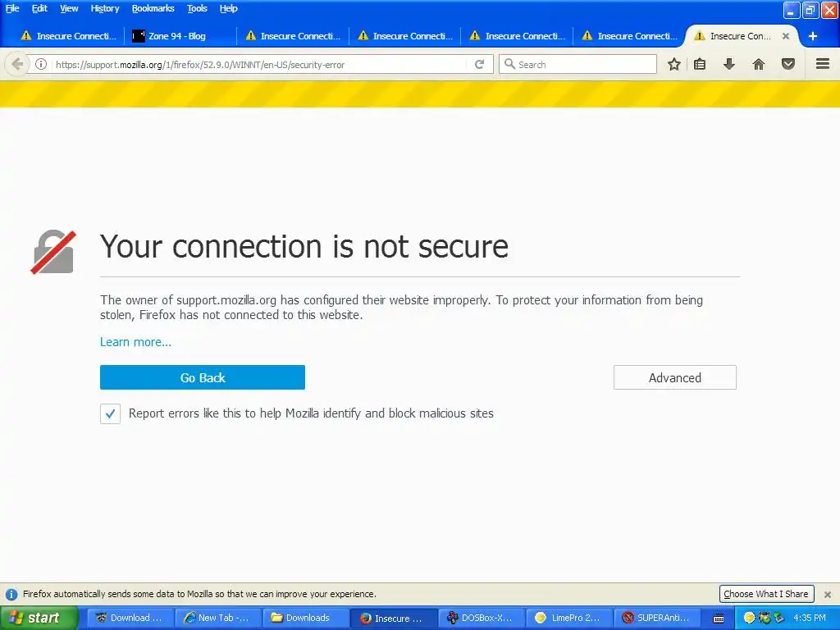The width and height of the screenshot is (840, 630).
Task: Click the info icon in the notification bar
Action: pyautogui.click(x=11, y=594)
